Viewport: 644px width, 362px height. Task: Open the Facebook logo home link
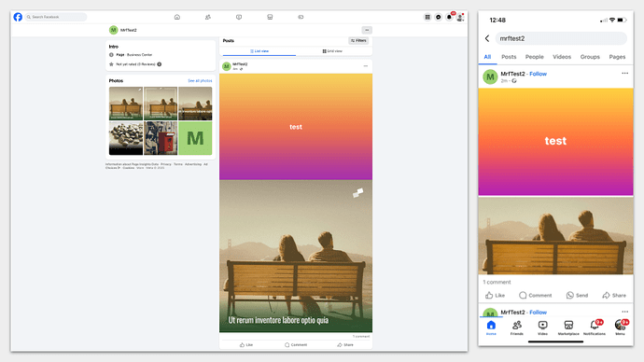pos(18,17)
